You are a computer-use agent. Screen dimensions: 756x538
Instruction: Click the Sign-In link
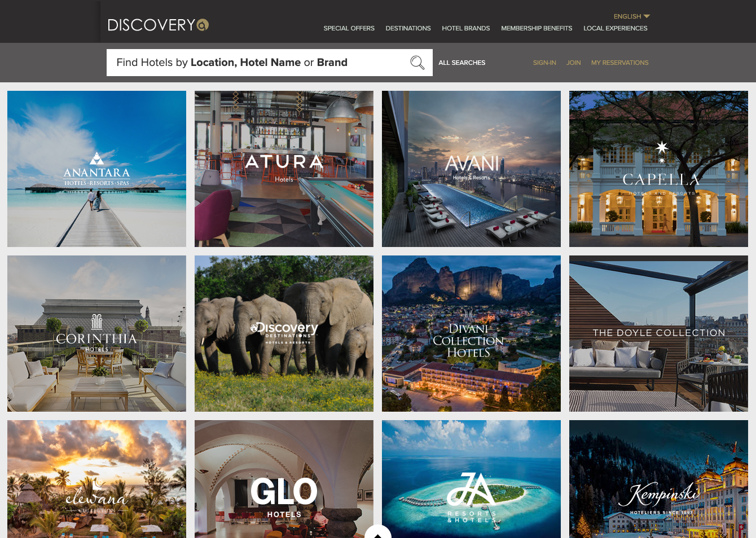pyautogui.click(x=544, y=63)
